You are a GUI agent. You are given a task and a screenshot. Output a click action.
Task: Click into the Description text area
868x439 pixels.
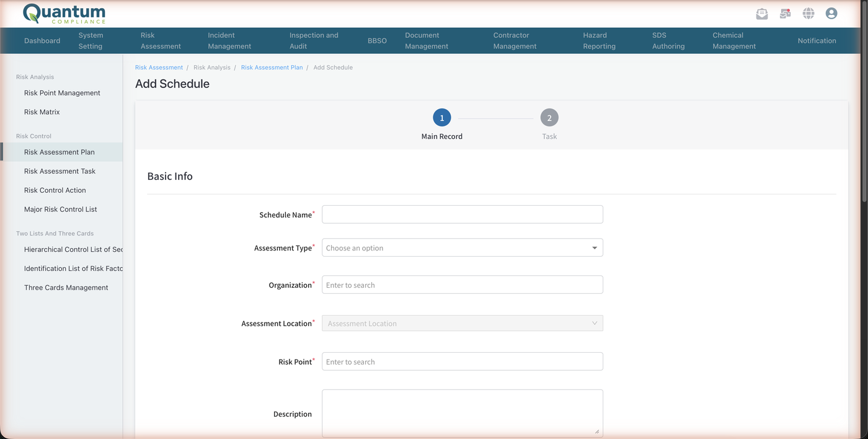(463, 414)
